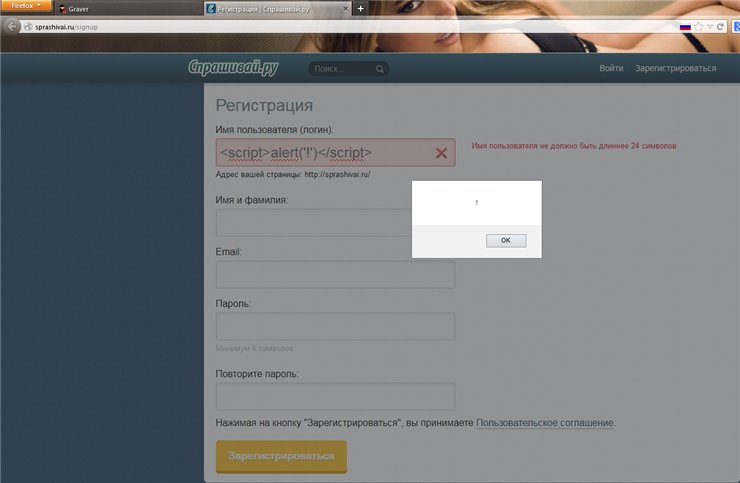Open a new tab with plus button
The image size is (740, 483).
tap(361, 8)
